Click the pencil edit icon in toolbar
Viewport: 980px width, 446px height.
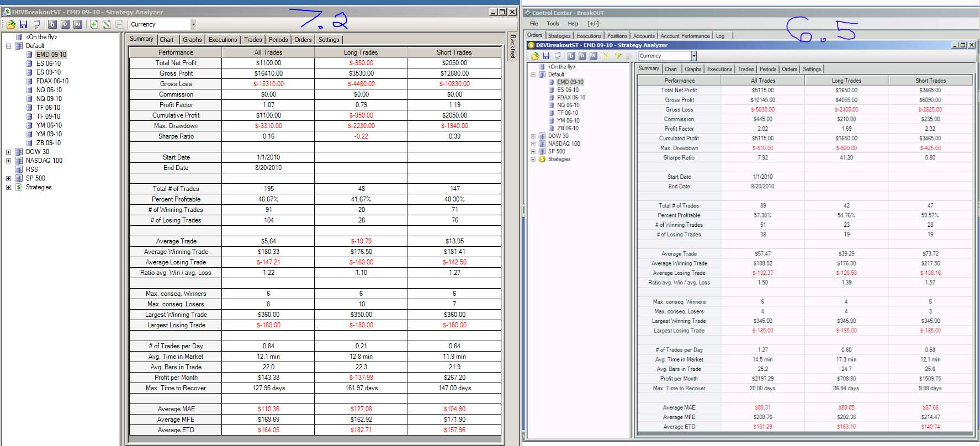click(107, 24)
